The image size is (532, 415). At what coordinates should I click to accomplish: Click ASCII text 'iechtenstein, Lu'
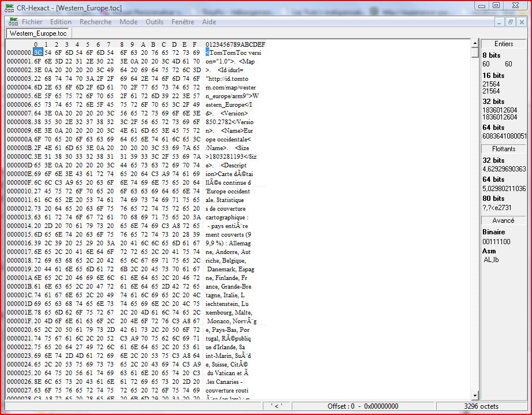point(227,304)
